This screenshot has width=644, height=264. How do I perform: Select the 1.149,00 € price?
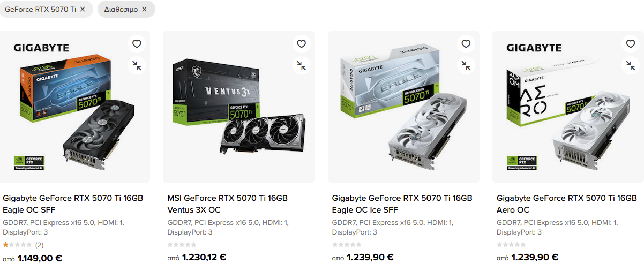pyautogui.click(x=40, y=258)
